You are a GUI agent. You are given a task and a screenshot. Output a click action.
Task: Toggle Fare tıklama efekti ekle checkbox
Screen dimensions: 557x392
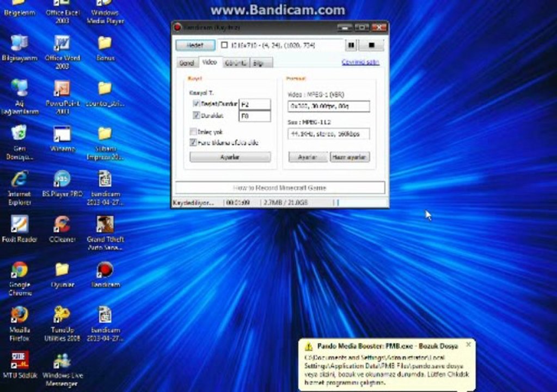(x=193, y=143)
